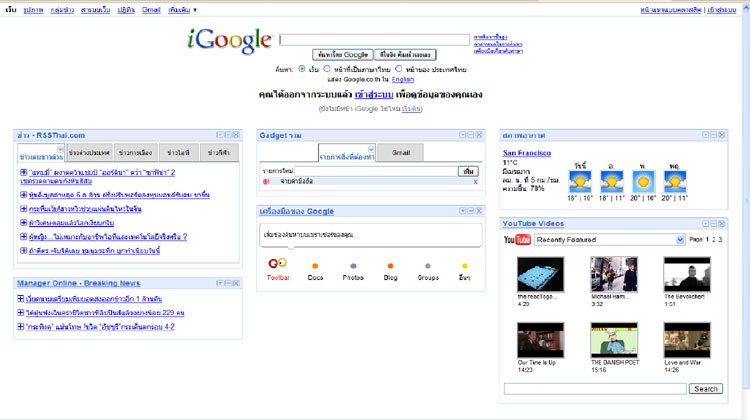
Task: Open the Photos icon in Google tools gadget
Action: 353,266
